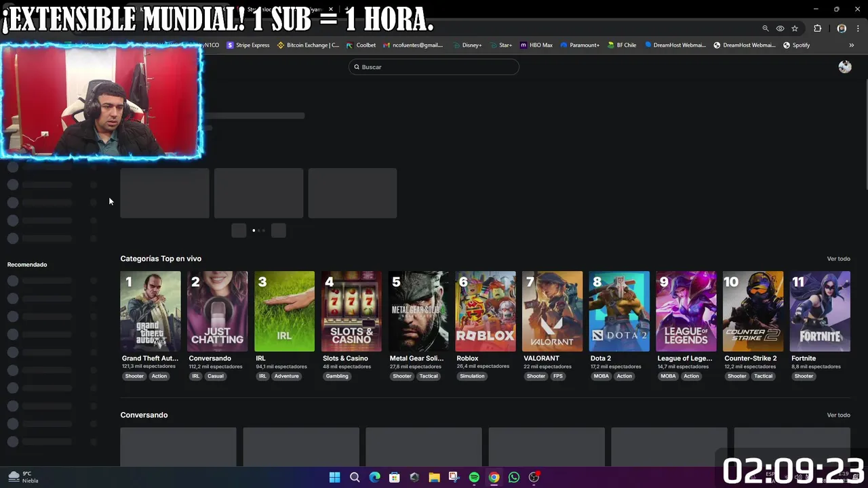Click the Slots & Casino title link
Viewport: 868px width, 488px height.
345,358
